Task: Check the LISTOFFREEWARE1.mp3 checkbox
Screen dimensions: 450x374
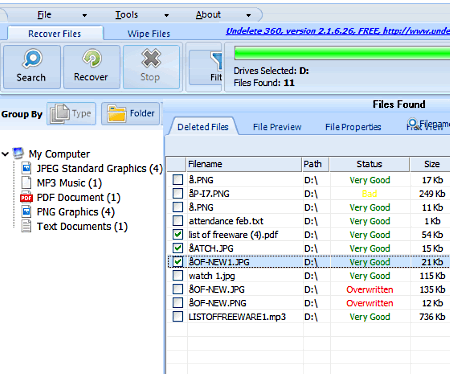Action: click(x=178, y=316)
